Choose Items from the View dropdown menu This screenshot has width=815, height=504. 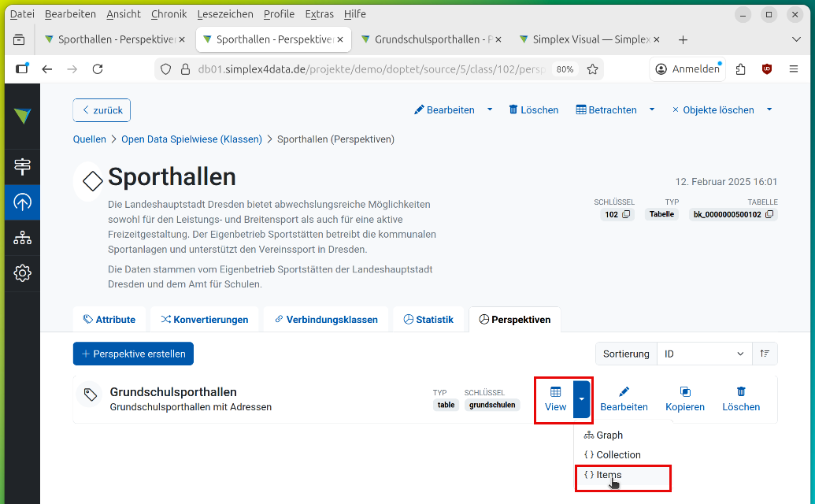[609, 475]
